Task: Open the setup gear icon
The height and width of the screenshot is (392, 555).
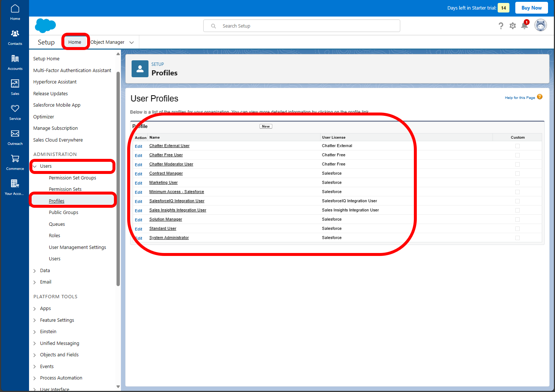Action: (513, 26)
